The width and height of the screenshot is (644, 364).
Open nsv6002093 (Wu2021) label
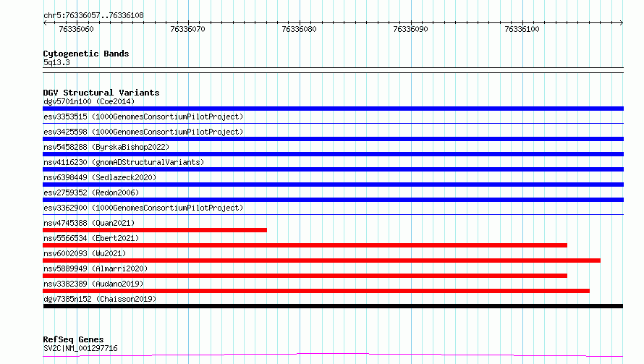[85, 253]
